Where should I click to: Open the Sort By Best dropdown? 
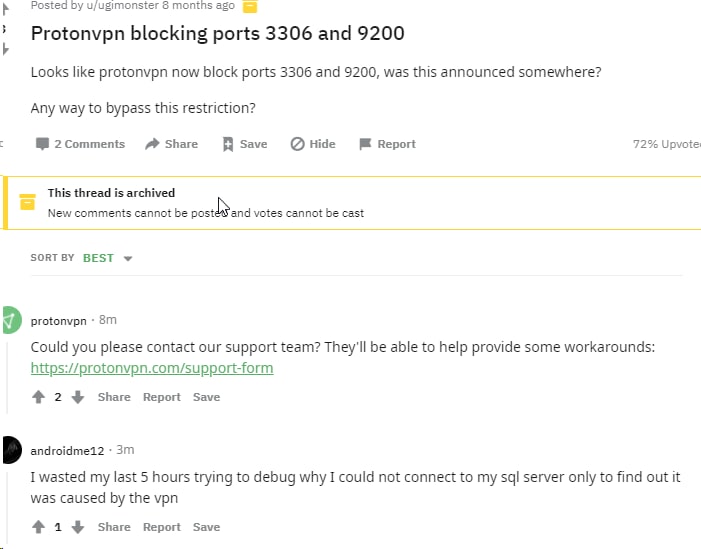coord(108,258)
